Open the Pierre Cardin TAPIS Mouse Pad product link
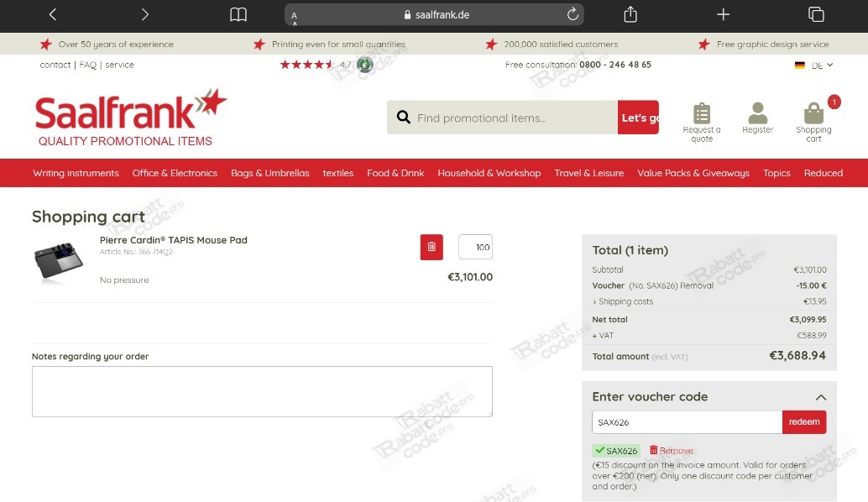Image resolution: width=868 pixels, height=502 pixels. pos(173,240)
